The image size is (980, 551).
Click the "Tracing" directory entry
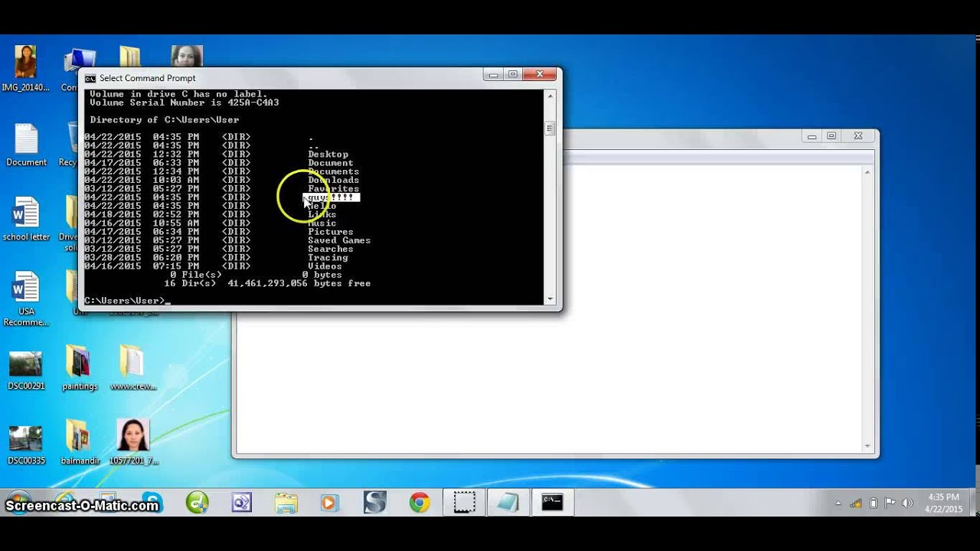pos(328,258)
